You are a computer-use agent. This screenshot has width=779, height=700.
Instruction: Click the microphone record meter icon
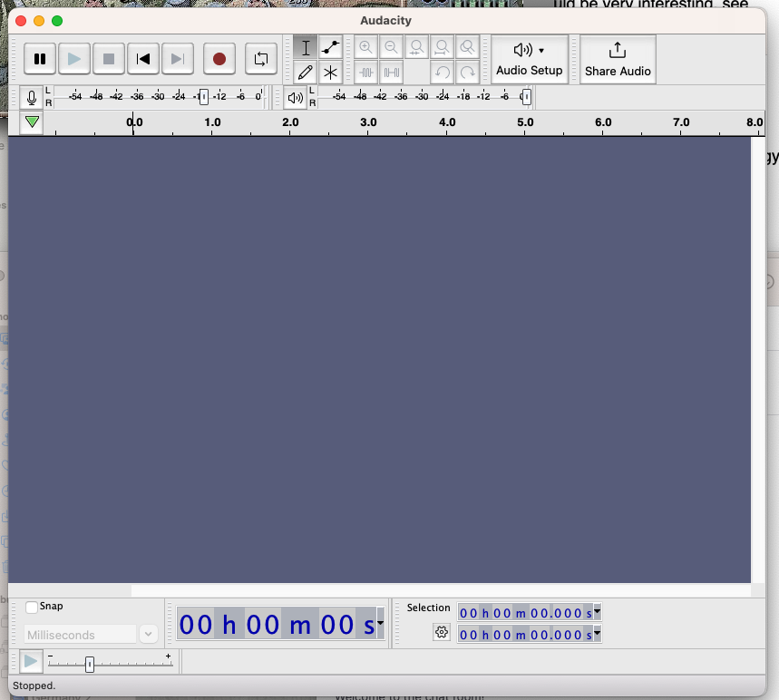[x=32, y=98]
